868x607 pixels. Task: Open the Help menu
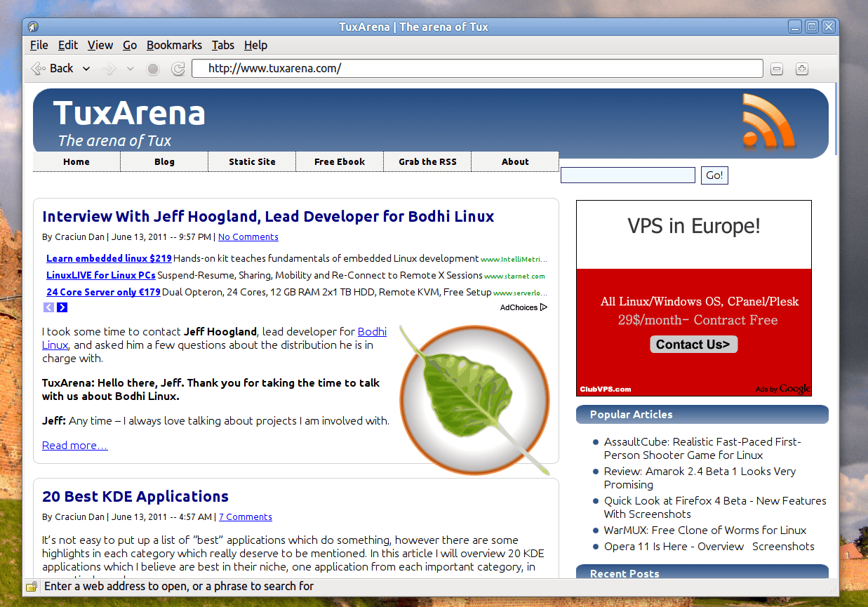[x=255, y=45]
